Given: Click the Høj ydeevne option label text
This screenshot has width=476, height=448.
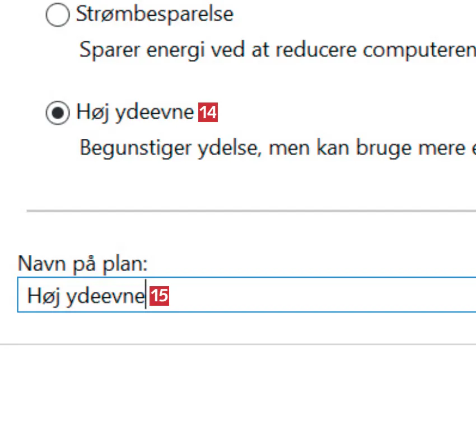Looking at the screenshot, I should (135, 113).
